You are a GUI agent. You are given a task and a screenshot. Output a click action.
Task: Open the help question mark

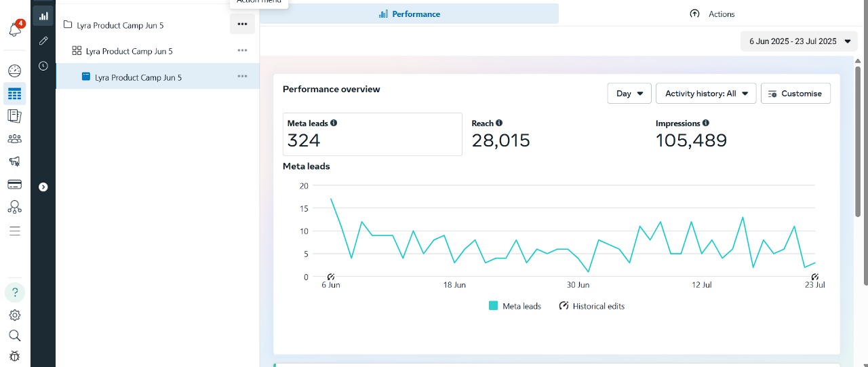point(15,292)
